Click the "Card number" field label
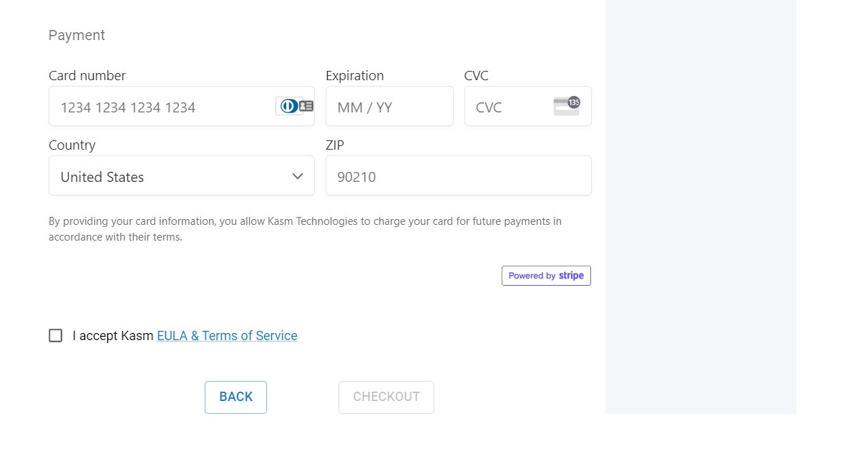868x459 pixels. [87, 76]
